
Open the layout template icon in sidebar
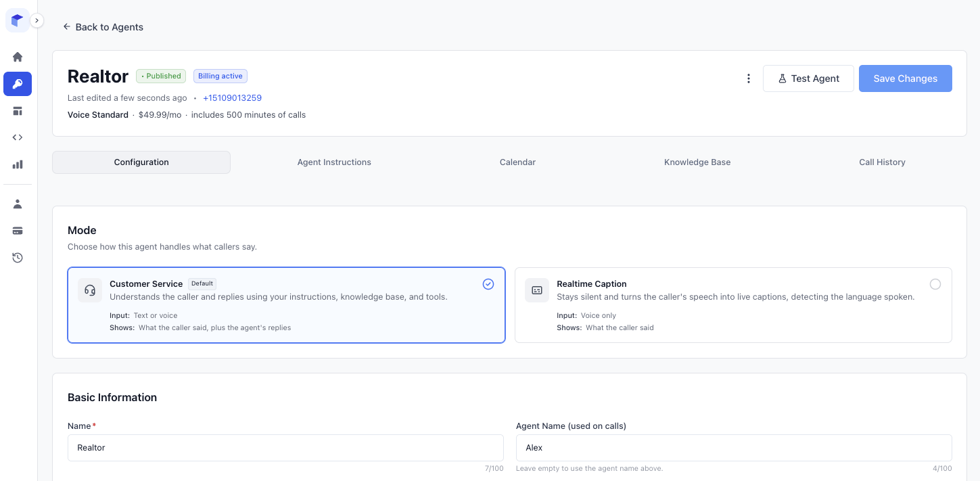pos(18,111)
